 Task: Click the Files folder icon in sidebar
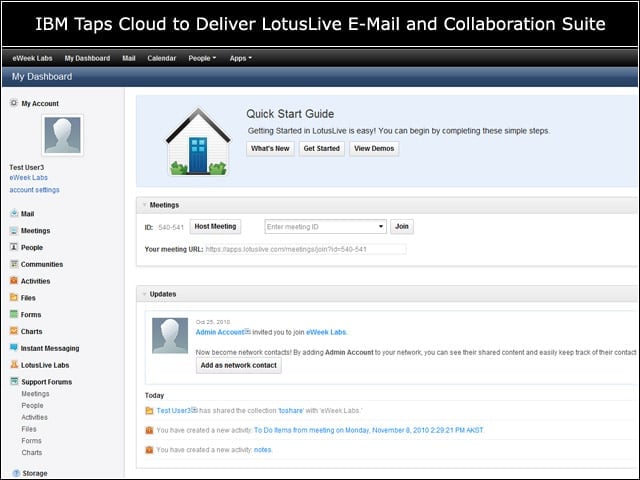coord(14,298)
